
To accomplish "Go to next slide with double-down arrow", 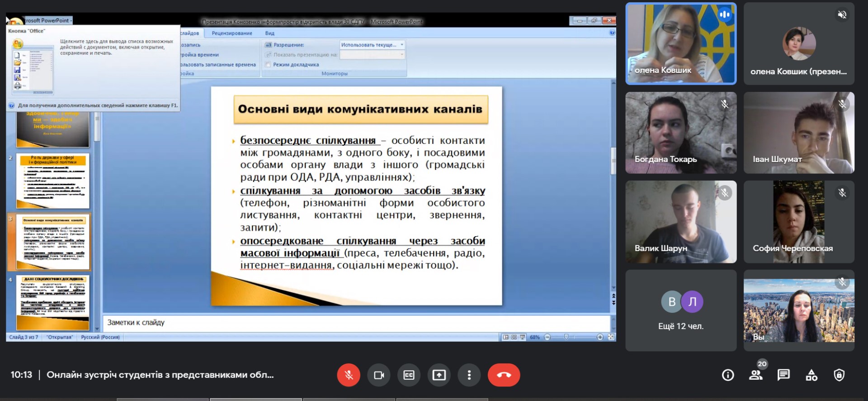I will (x=613, y=302).
